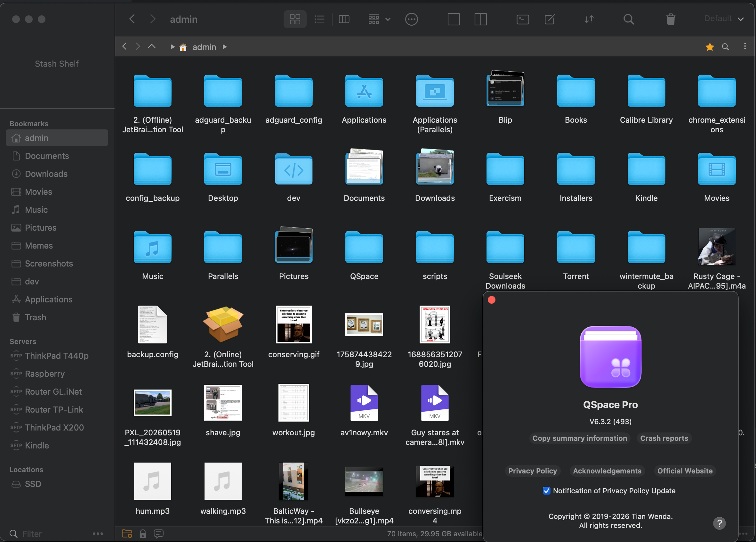
Task: Open the Default workspace dropdown
Action: pos(724,18)
